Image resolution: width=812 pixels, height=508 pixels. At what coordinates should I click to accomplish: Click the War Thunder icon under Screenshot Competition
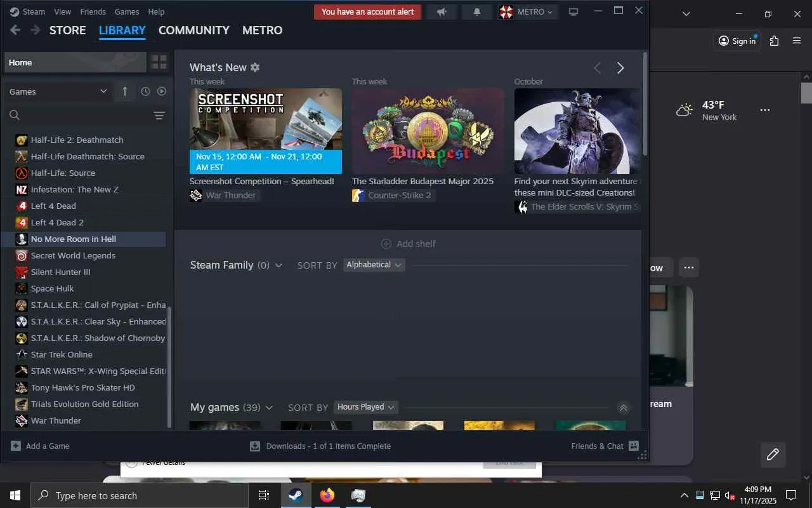196,195
